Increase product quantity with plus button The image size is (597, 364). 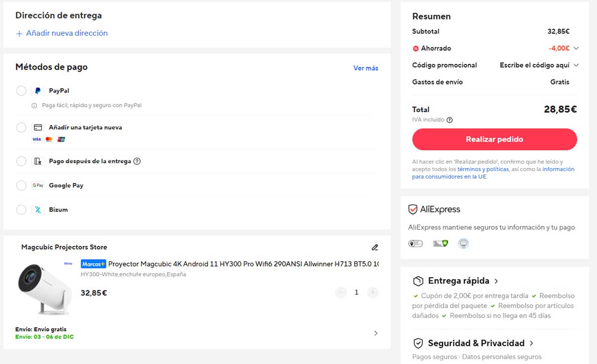(x=373, y=292)
